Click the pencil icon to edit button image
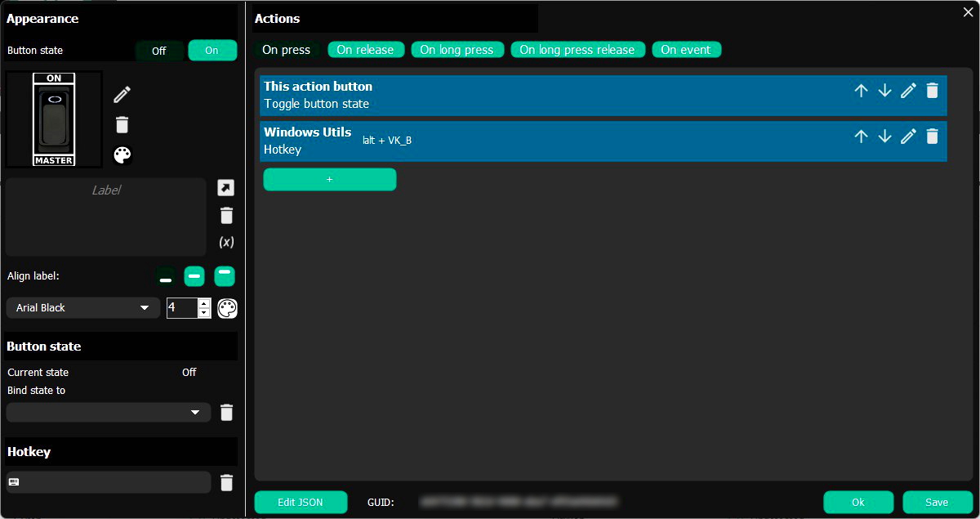Viewport: 980px width, 519px height. (122, 95)
